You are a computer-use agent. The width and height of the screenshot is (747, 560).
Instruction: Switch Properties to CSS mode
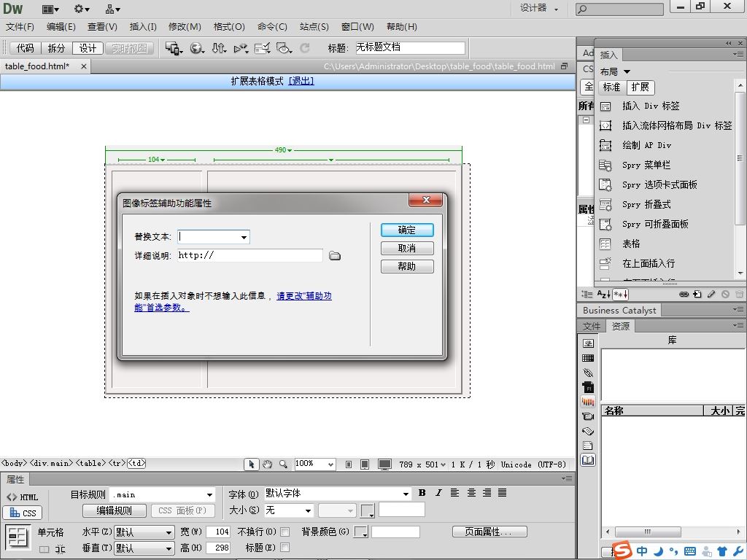coord(23,513)
